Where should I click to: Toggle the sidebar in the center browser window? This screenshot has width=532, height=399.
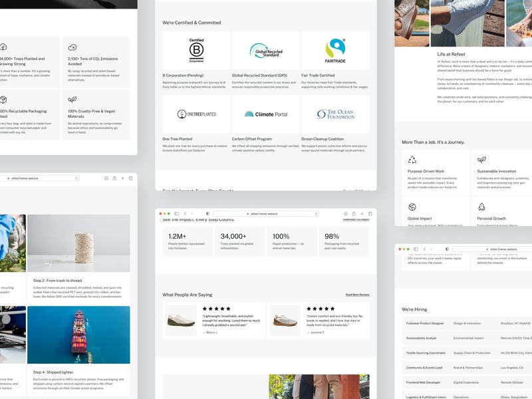[x=176, y=213]
